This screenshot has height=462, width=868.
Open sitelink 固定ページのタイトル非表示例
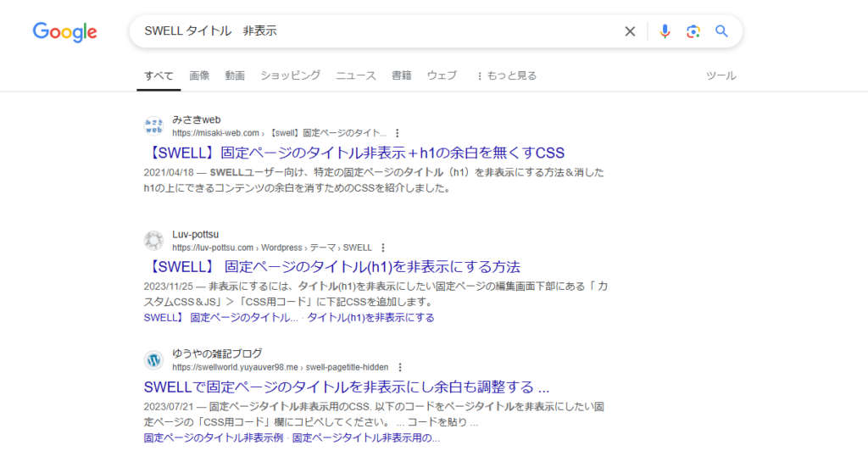pos(214,438)
